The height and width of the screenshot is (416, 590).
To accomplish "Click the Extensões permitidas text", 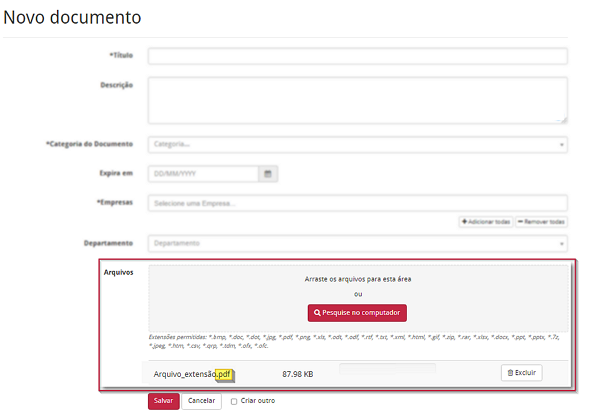I will (x=354, y=342).
